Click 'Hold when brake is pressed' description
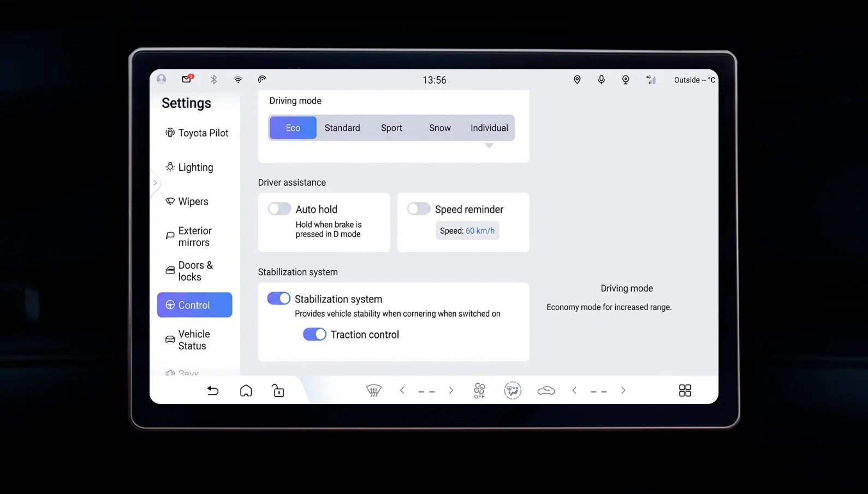 coord(329,229)
